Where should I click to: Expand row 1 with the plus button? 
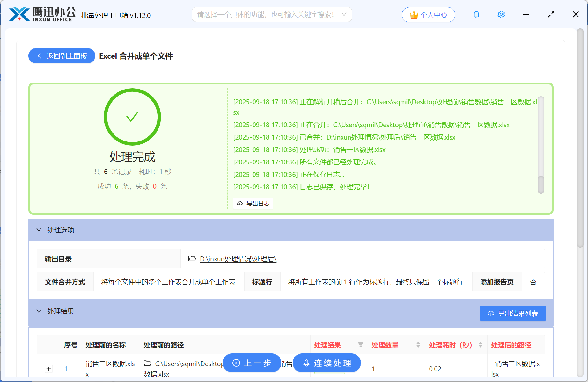tap(48, 369)
